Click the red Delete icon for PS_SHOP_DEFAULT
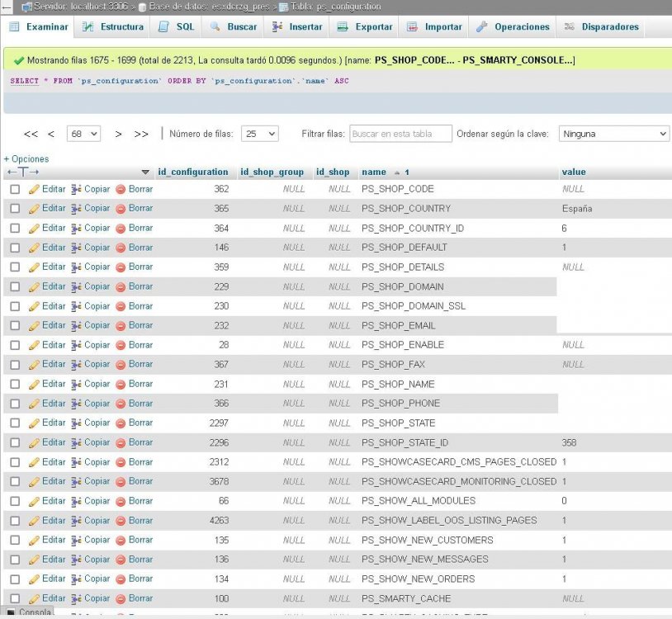 point(121,248)
